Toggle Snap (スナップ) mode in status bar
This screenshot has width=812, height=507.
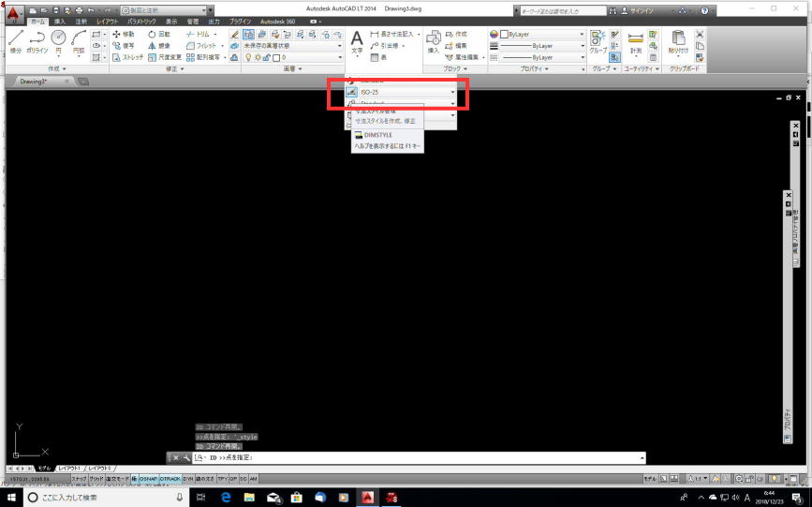tap(79, 479)
